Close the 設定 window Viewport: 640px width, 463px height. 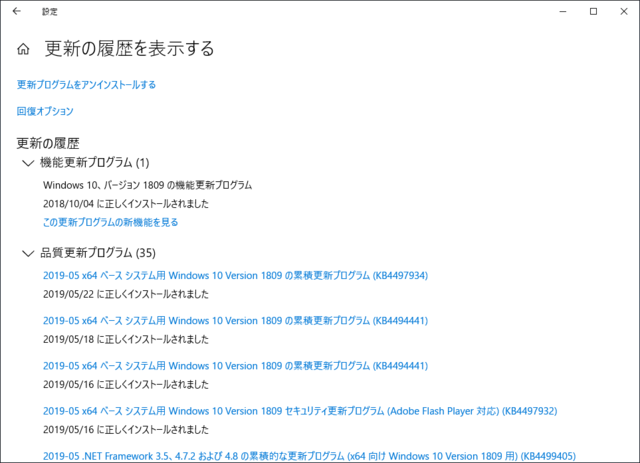click(x=624, y=11)
